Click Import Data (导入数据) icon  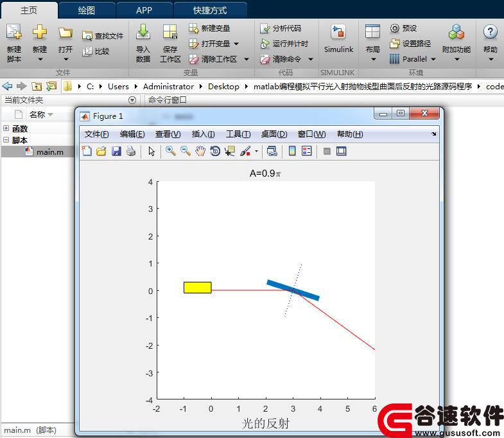tap(143, 32)
